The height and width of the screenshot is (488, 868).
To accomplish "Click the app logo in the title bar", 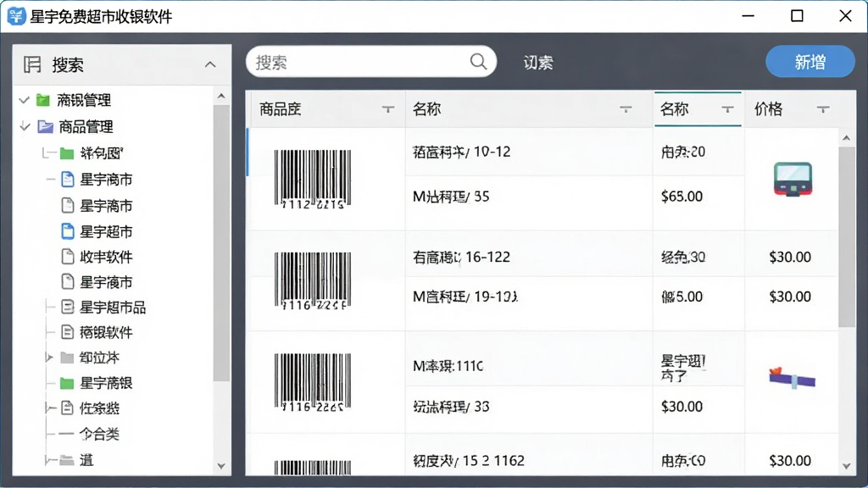I will coord(16,16).
